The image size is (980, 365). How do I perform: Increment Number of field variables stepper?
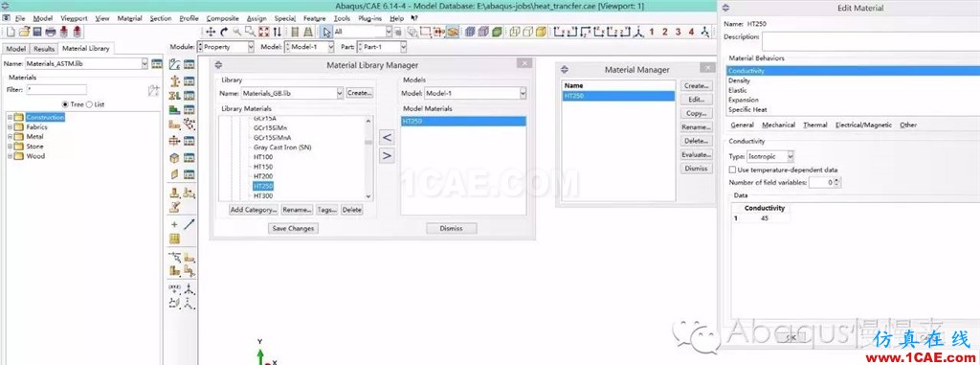[x=837, y=180]
